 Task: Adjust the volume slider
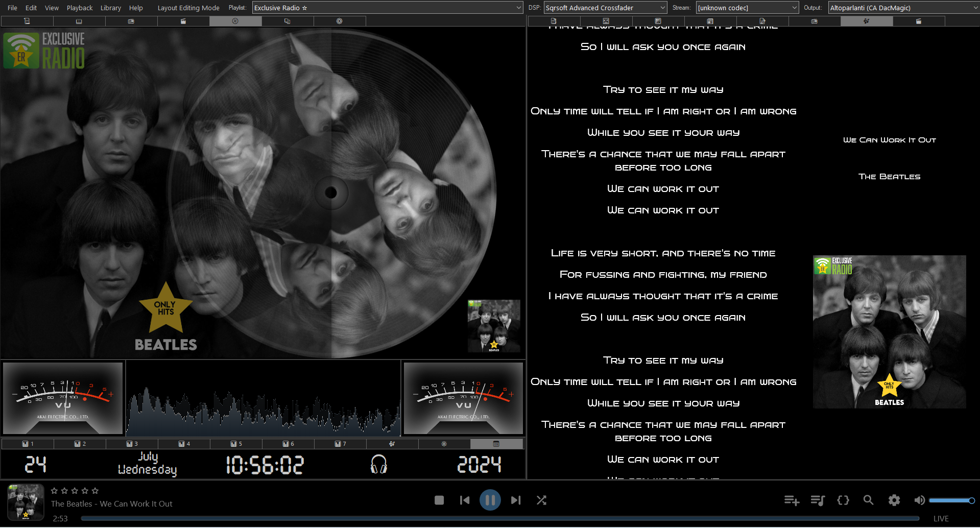(x=952, y=500)
